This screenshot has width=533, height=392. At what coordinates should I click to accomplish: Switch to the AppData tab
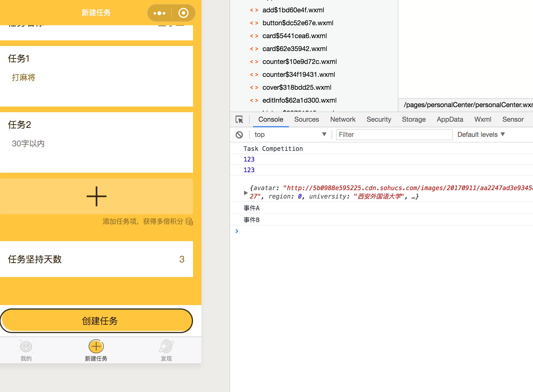(x=450, y=119)
